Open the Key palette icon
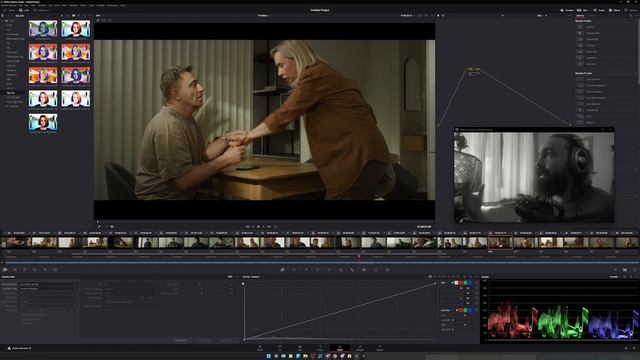This screenshot has height=360, width=640. pos(364,269)
